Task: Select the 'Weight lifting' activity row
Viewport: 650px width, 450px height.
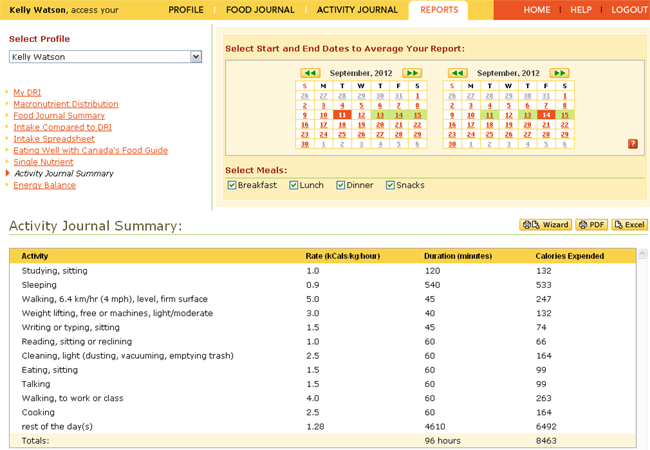Action: click(323, 313)
